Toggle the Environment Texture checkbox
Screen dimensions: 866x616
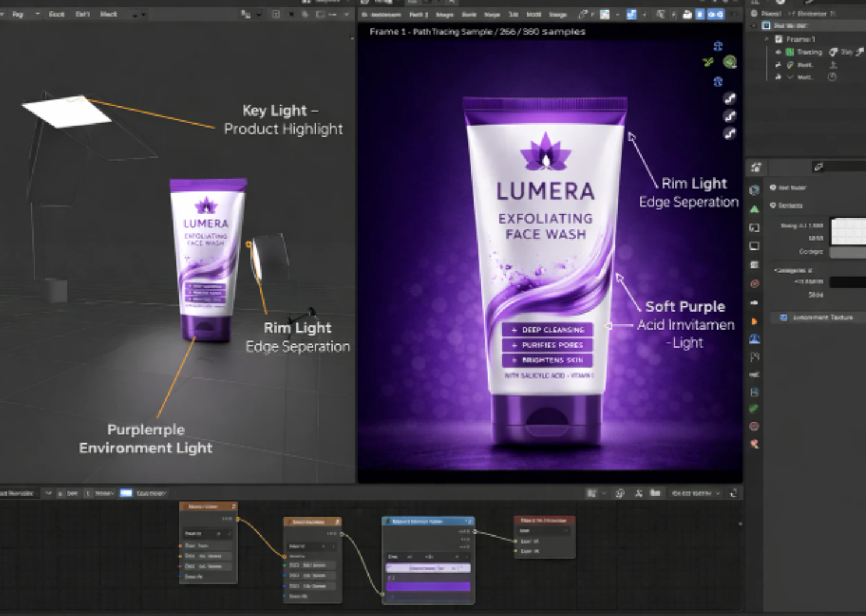tap(783, 317)
